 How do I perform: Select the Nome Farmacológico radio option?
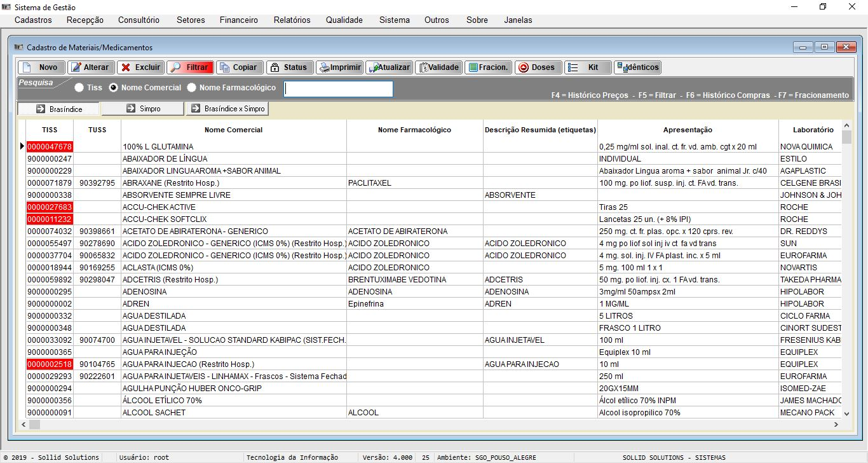tap(191, 88)
